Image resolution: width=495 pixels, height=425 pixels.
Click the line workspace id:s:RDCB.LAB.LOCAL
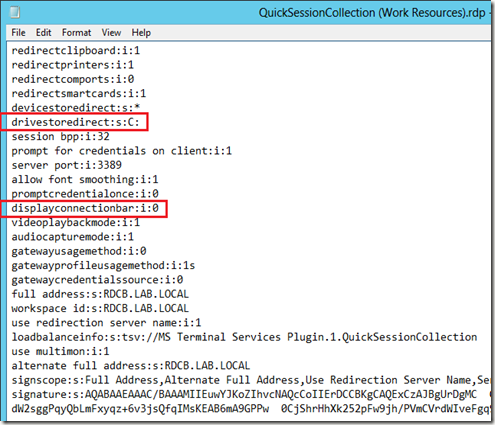point(100,309)
